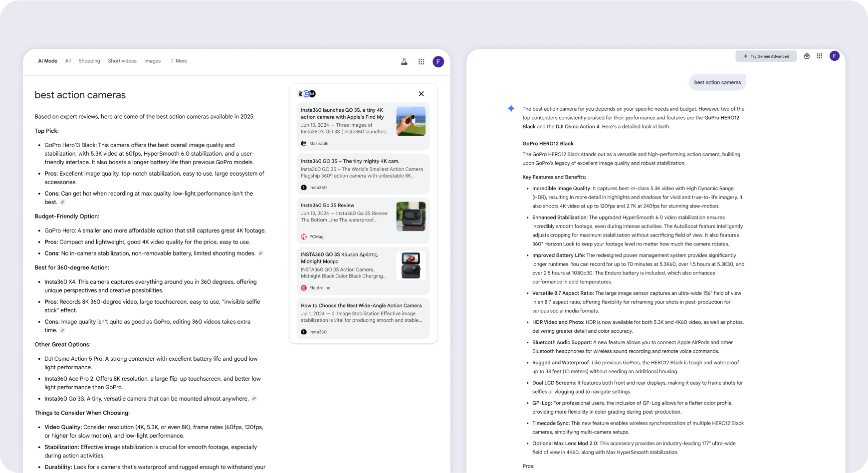Click 'Timecode Sync:' bullet label in Gemini
Screen dimensions: 868x473
coord(551,423)
